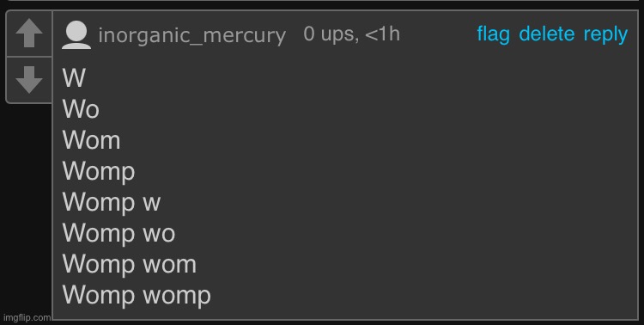644x325 pixels.
Task: Flag this comment
Action: click(493, 34)
